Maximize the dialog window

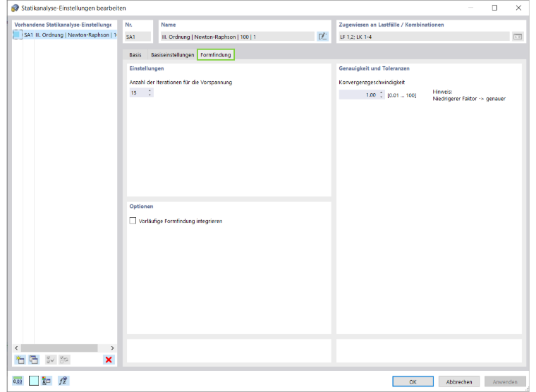[x=494, y=8]
